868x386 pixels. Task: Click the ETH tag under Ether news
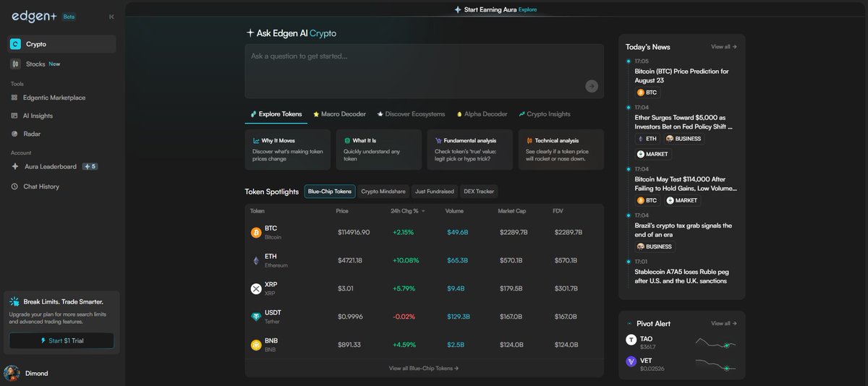coord(647,139)
